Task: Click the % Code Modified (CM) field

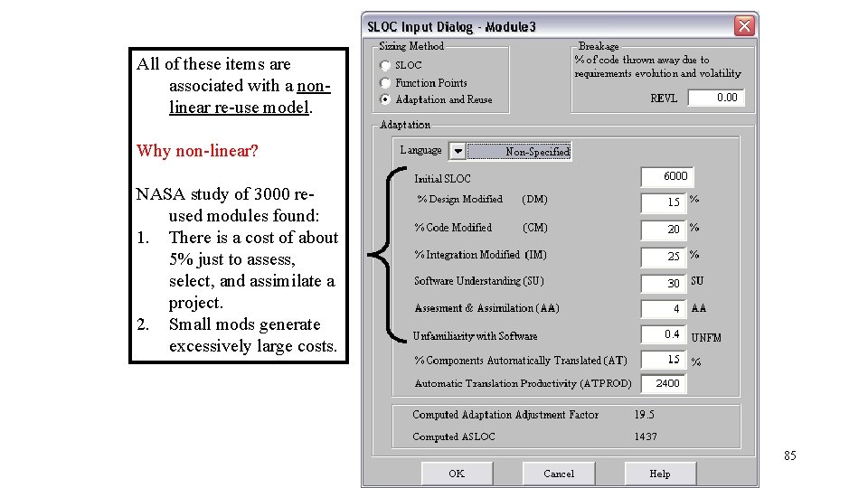Action: click(x=663, y=230)
